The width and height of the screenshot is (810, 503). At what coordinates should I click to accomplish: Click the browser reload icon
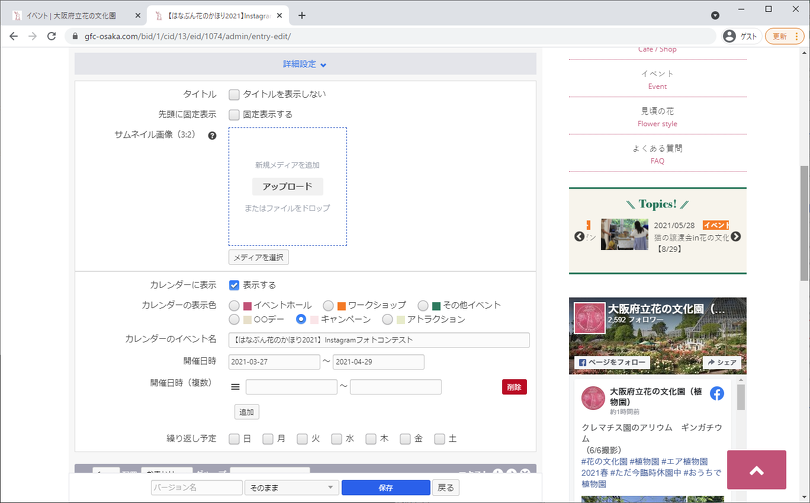coord(52,36)
